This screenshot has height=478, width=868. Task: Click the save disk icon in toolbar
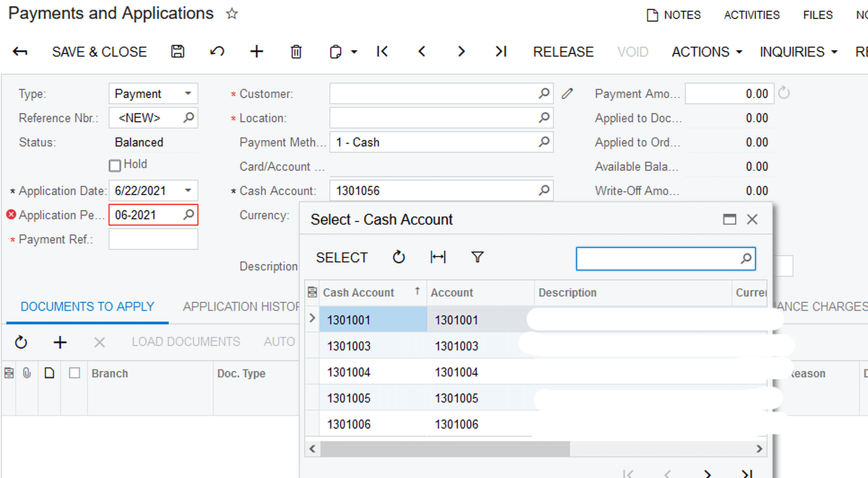177,51
